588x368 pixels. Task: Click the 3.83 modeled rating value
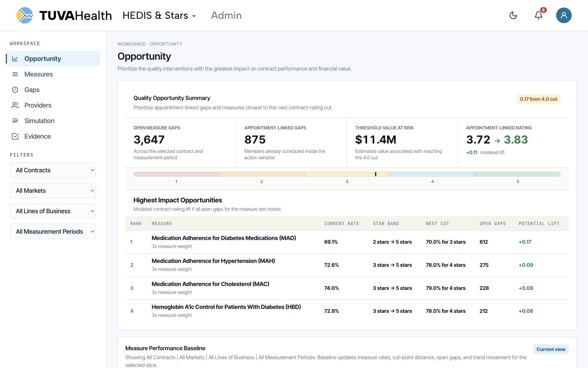click(x=516, y=140)
